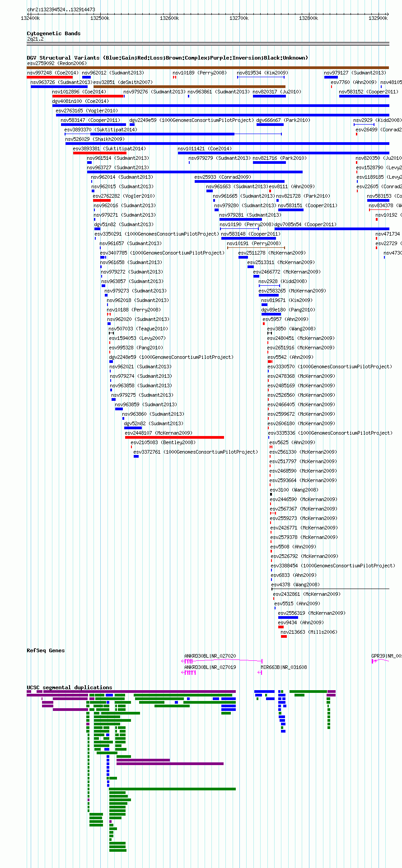Select nsv979127 (Sudmant2013) variant
This screenshot has height=868, width=402.
(x=331, y=77)
